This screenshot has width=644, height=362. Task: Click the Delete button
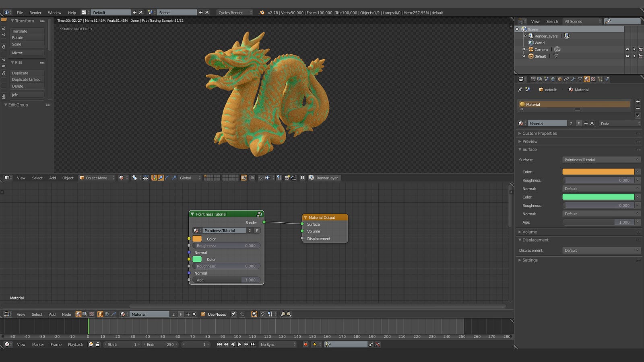(x=27, y=86)
